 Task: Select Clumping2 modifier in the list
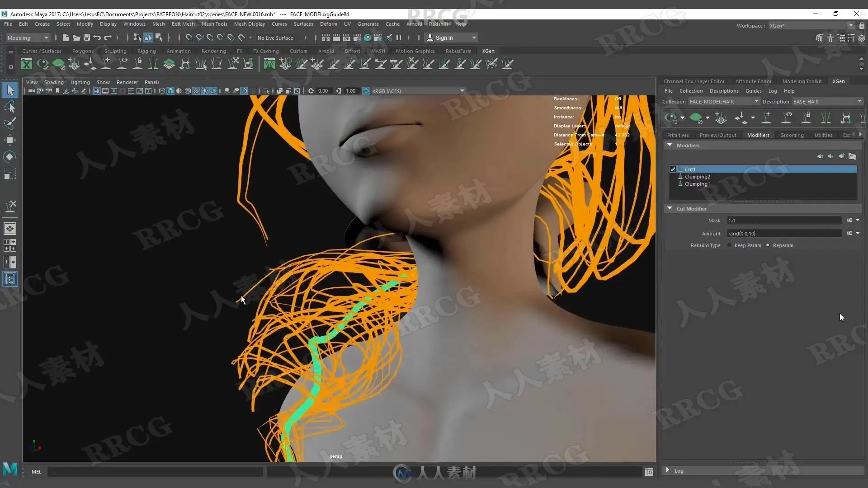pos(697,177)
